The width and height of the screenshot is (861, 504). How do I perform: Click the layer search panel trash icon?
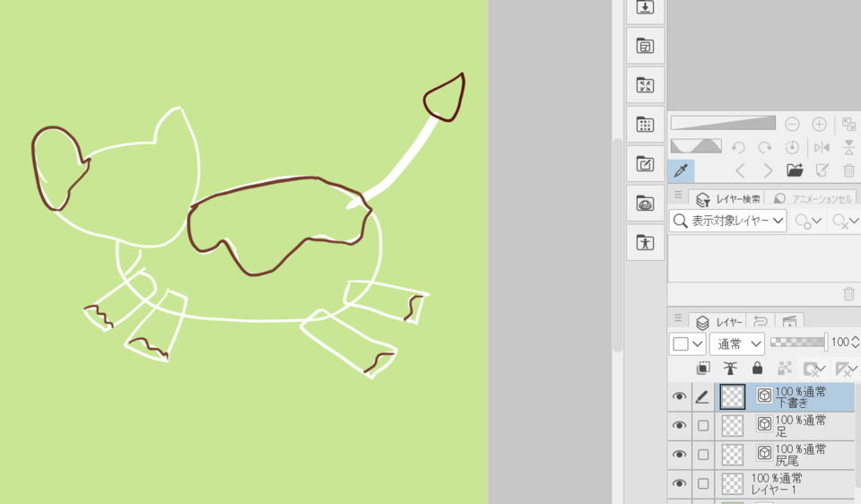849,294
